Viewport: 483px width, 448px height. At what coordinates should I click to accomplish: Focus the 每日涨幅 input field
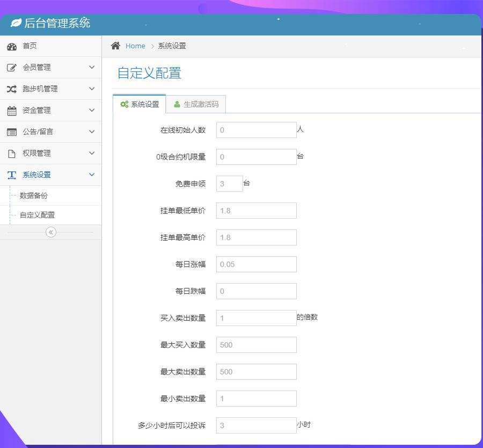pos(256,264)
